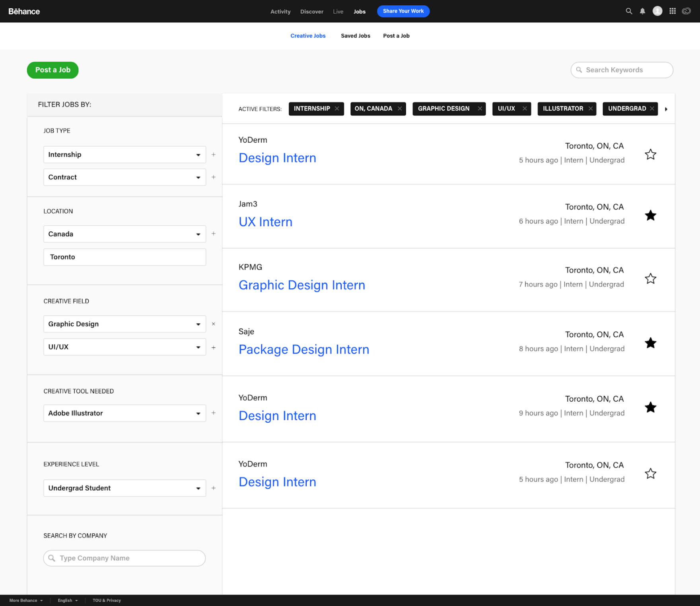This screenshot has width=700, height=606.
Task: Click the Jam3 company name
Action: (x=248, y=204)
